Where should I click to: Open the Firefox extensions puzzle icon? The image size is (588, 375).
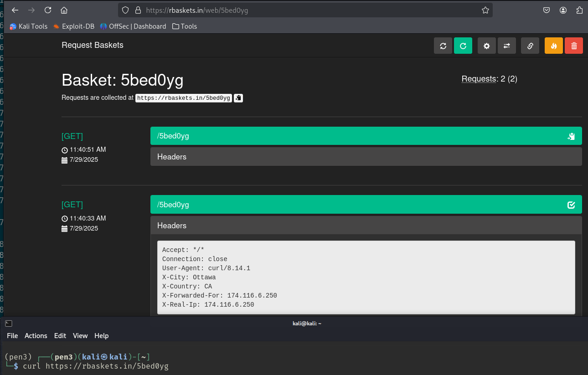pyautogui.click(x=579, y=10)
